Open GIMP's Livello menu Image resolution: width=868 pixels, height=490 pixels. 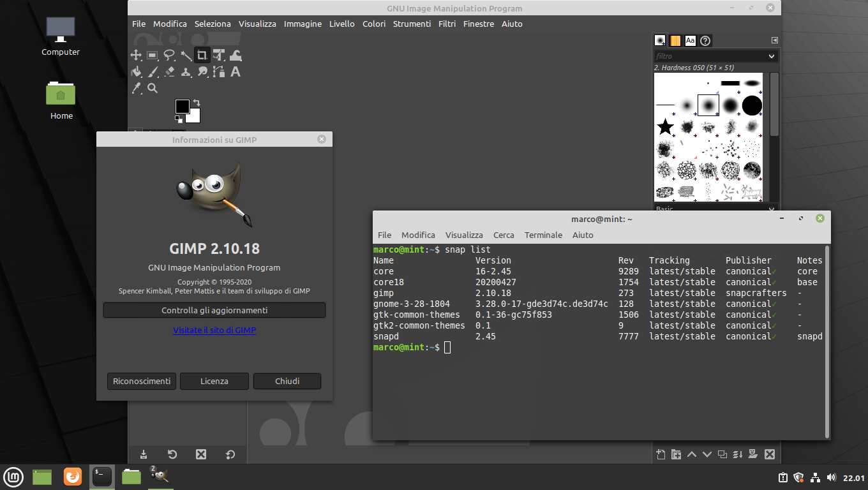[342, 24]
